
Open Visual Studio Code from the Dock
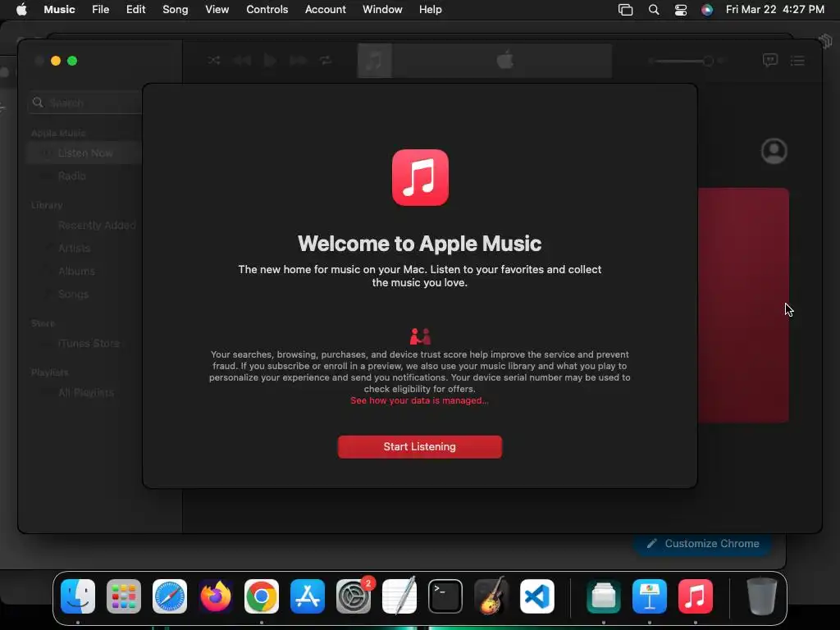point(537,596)
